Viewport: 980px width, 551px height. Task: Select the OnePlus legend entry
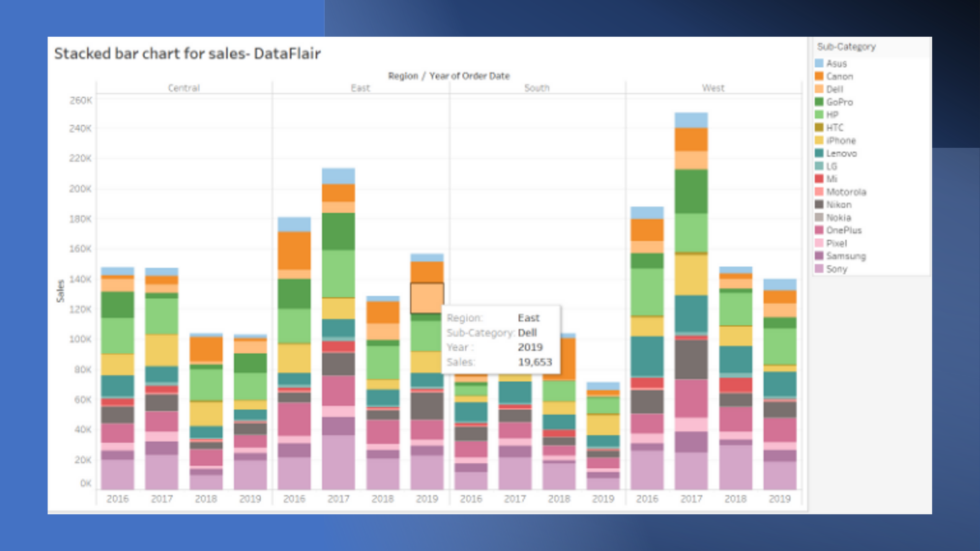[843, 230]
